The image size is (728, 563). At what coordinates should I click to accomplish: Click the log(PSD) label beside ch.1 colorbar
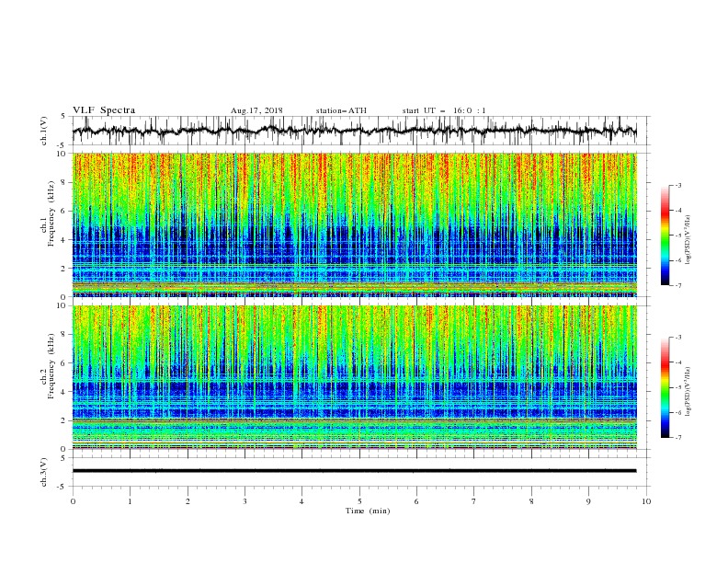pyautogui.click(x=688, y=240)
